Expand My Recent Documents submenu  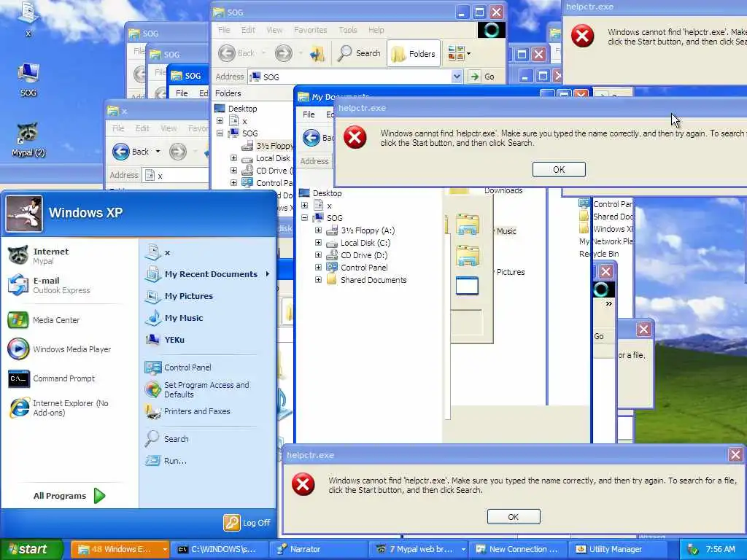[x=208, y=274]
